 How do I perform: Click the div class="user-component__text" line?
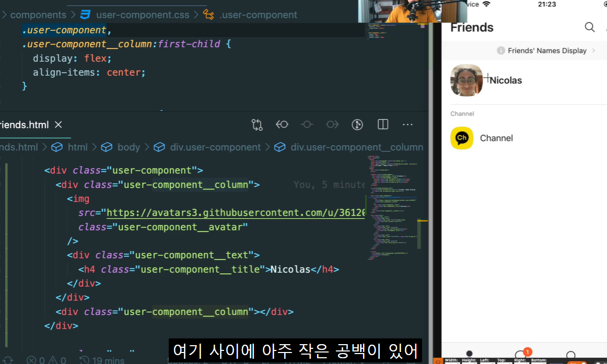(163, 255)
